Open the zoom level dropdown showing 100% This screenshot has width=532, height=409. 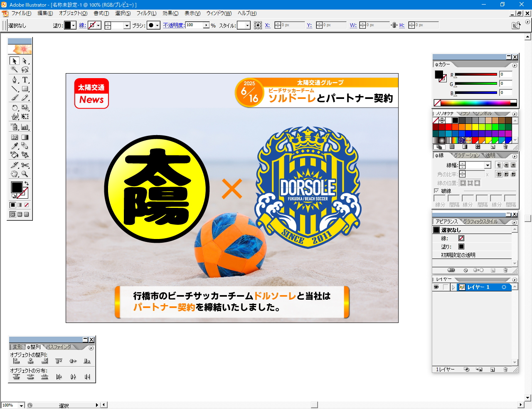click(21, 405)
